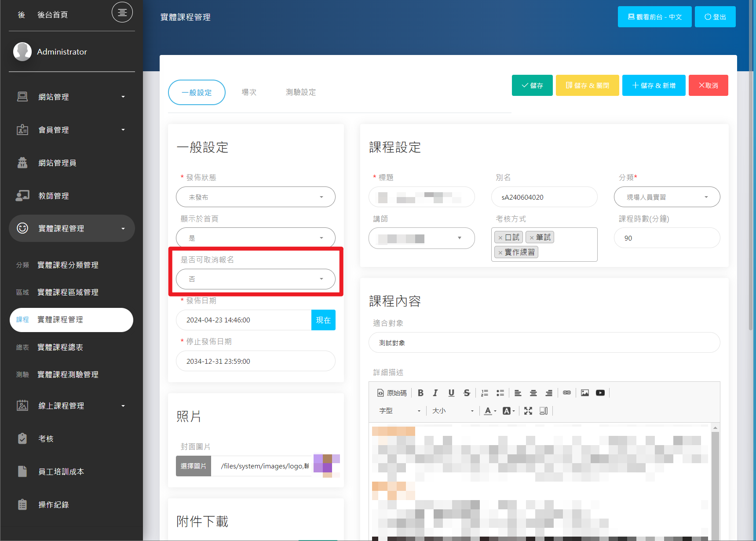The width and height of the screenshot is (756, 541).
Task: Toggle the 原始碼 source code view
Action: coord(392,393)
